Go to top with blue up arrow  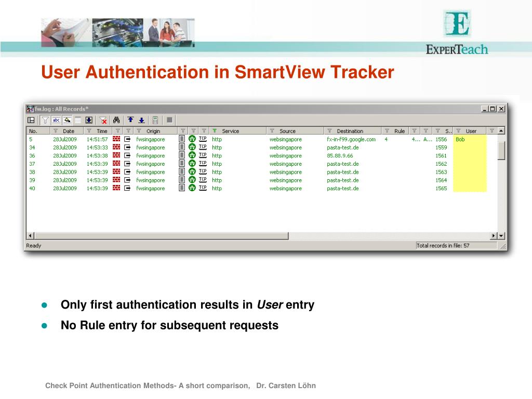130,120
